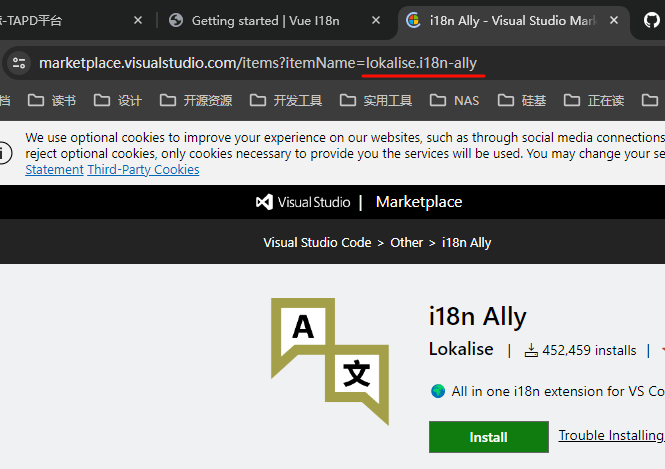665x469 pixels.
Task: Click the installs download icon
Action: point(531,350)
